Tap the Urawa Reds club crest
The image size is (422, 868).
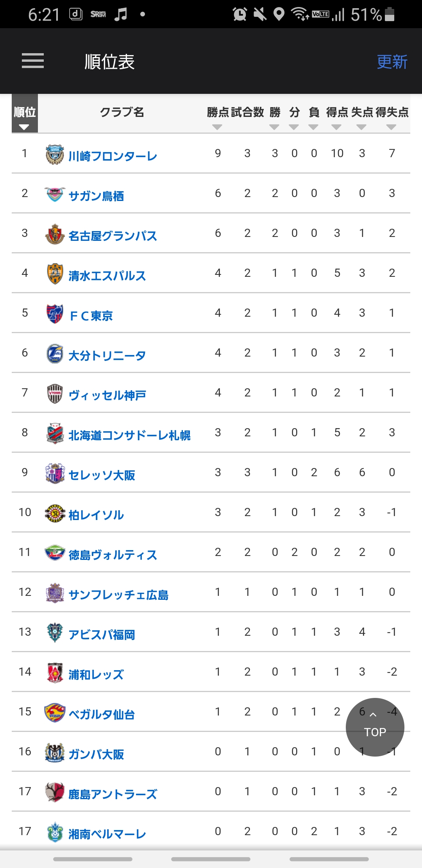point(55,673)
